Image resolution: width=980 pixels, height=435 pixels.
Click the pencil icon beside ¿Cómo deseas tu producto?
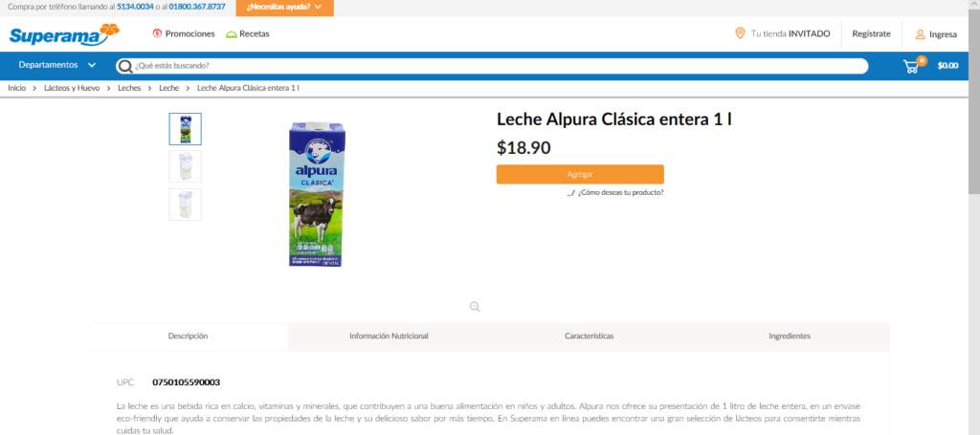570,193
